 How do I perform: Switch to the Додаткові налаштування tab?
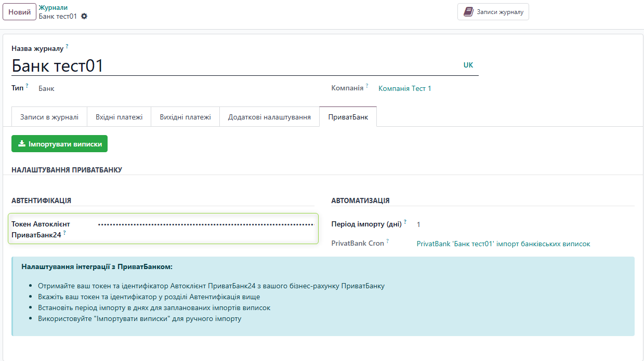point(269,116)
